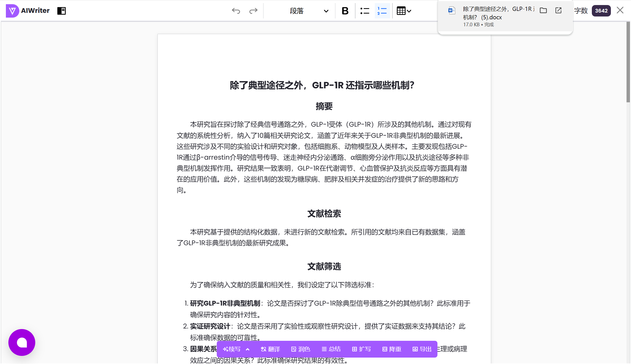Toggle bold formatting

(x=345, y=11)
